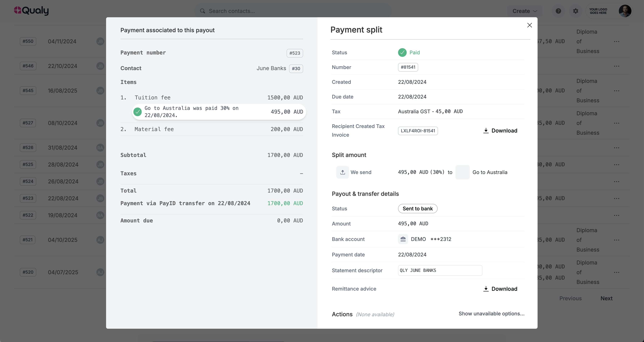Screen dimensions: 644x342
Task: Download the Remittance advice
Action: pos(500,289)
